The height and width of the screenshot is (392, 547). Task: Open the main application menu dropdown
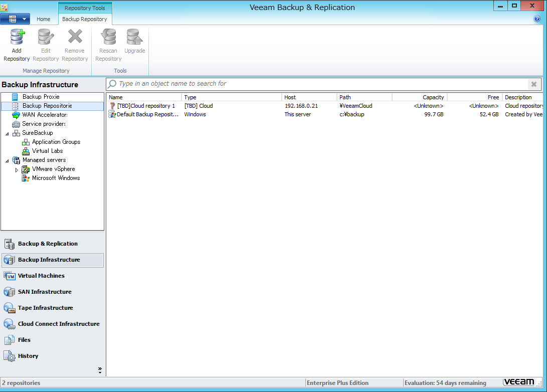[16, 19]
